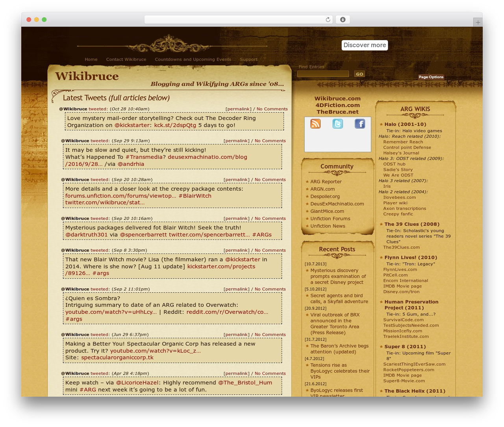This screenshot has width=504, height=427.
Task: Open the #Transmedia hashtag link
Action: (144, 157)
